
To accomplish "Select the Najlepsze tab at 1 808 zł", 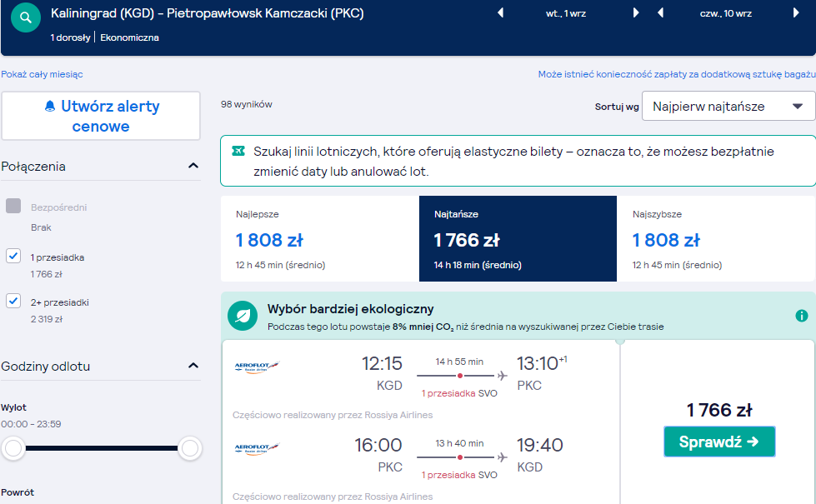I will (319, 239).
